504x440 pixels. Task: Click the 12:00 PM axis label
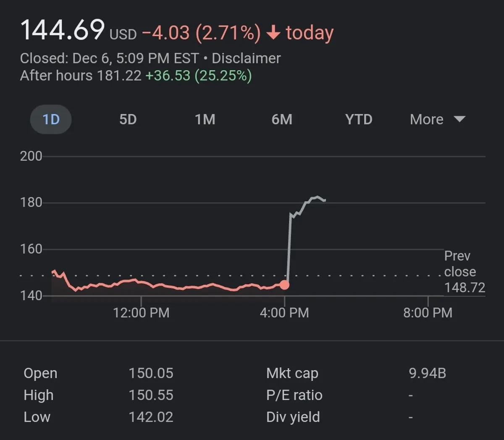141,312
